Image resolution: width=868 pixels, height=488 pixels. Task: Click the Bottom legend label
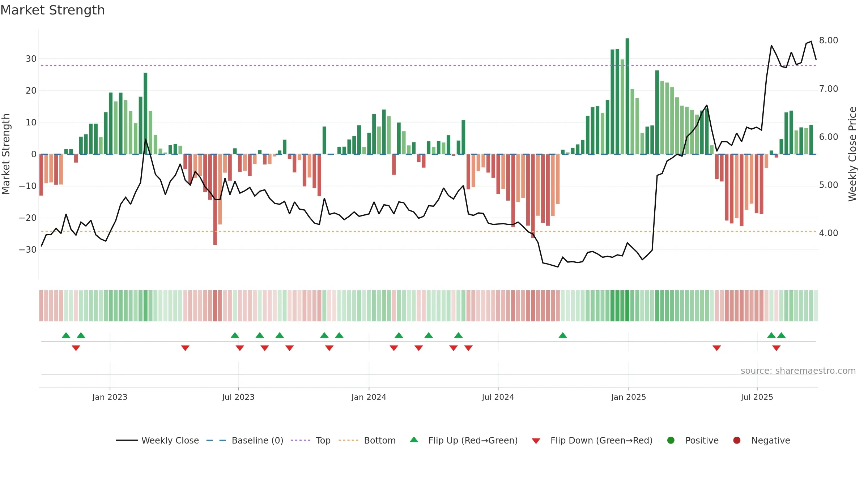(x=380, y=440)
